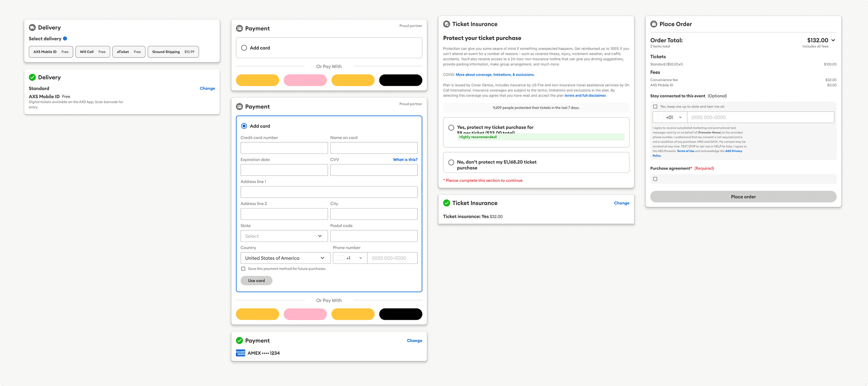
Task: Focus the Payment form phone number field
Action: click(392, 258)
